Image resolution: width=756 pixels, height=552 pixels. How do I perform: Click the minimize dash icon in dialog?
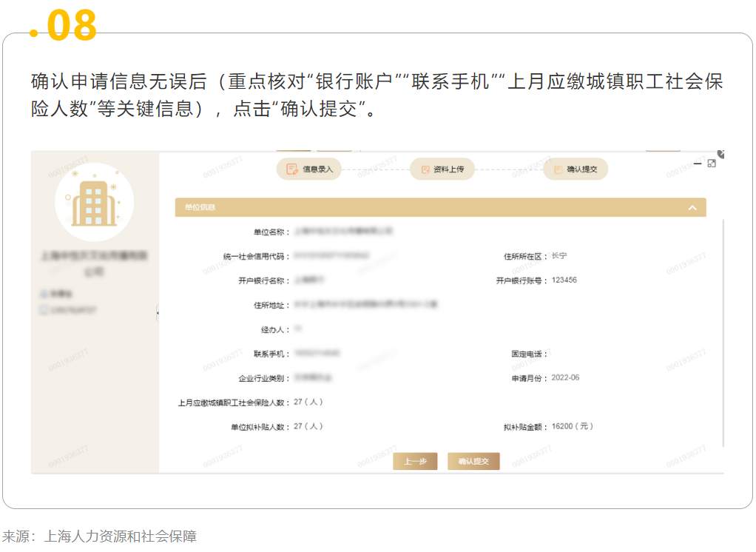coord(697,163)
